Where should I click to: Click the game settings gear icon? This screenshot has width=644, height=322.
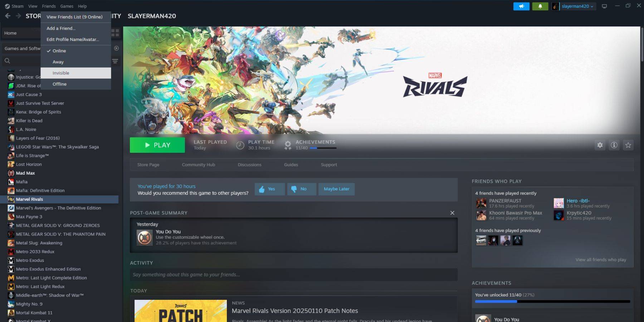(x=600, y=145)
